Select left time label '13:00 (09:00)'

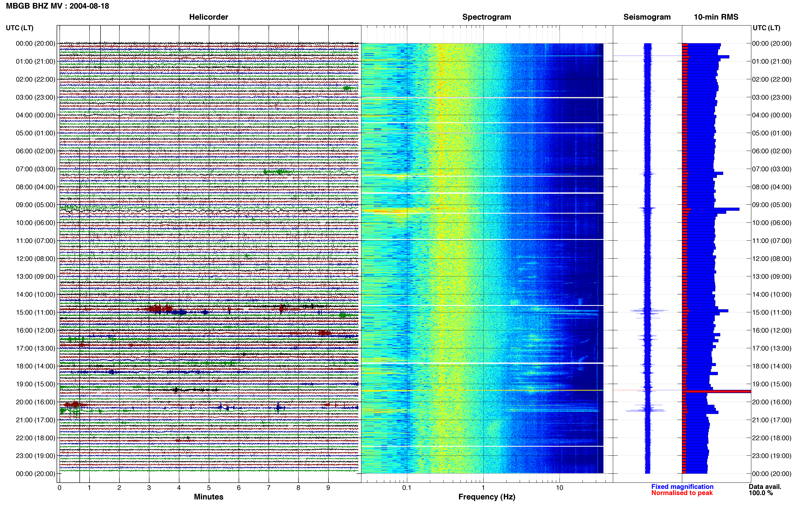36,277
